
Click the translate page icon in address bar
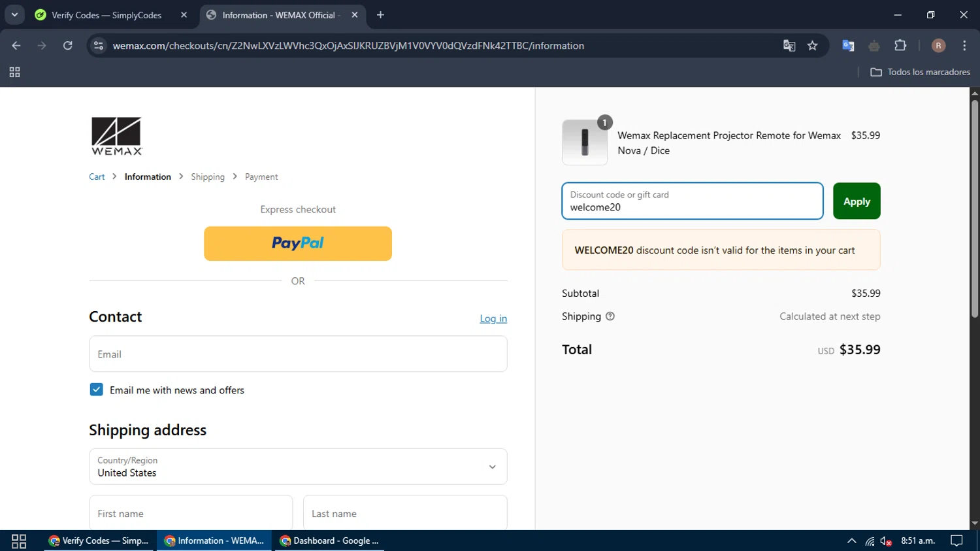[x=789, y=46]
